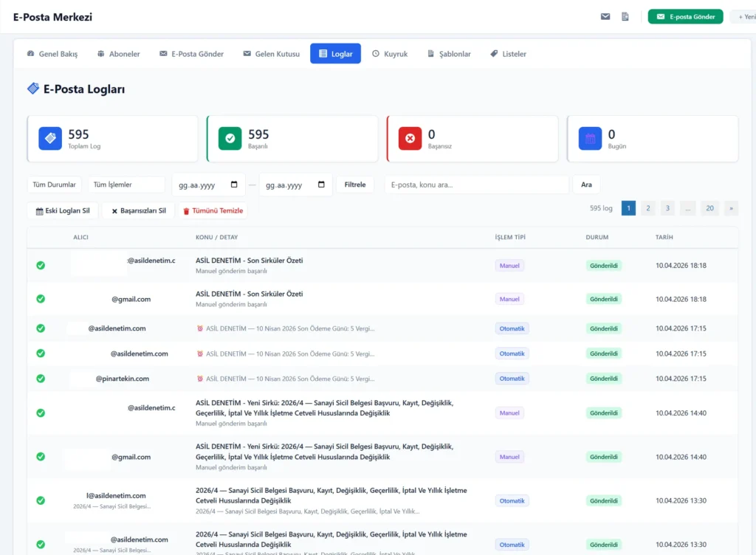The height and width of the screenshot is (555, 756).
Task: Click the envelope icon in the header
Action: point(605,17)
